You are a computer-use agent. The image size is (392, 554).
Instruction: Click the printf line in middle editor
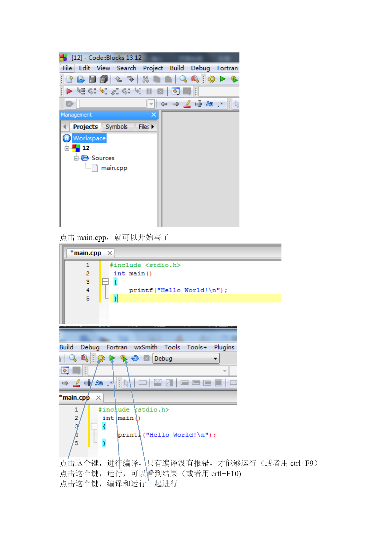[x=178, y=290]
